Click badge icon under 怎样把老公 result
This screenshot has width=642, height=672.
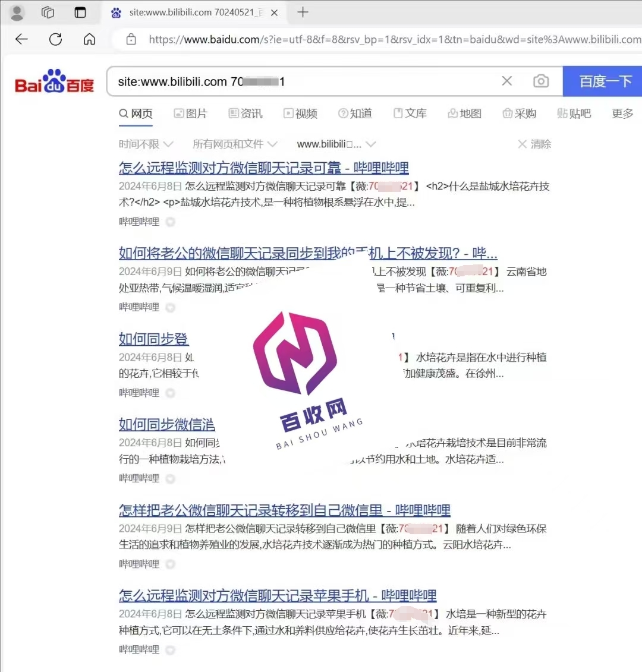pyautogui.click(x=170, y=564)
